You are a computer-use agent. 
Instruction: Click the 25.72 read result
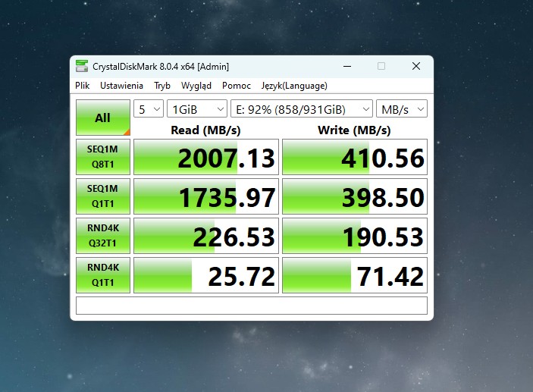[x=206, y=275]
